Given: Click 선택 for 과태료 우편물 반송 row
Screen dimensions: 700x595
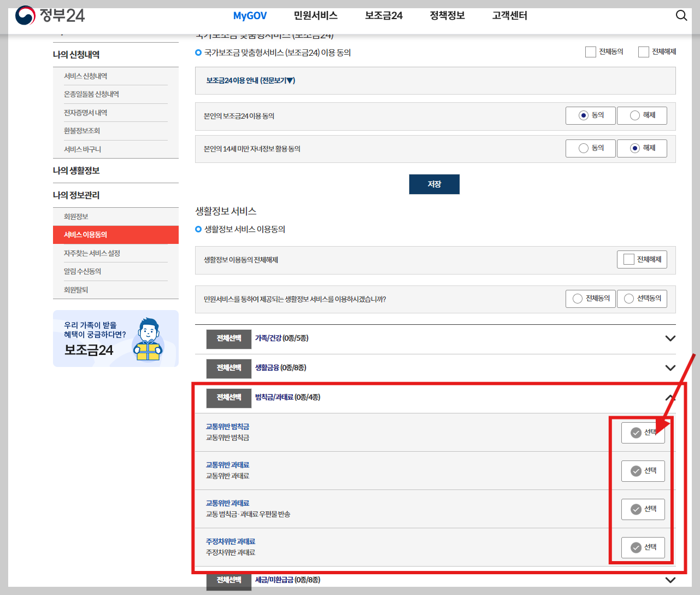Looking at the screenshot, I should [x=643, y=509].
